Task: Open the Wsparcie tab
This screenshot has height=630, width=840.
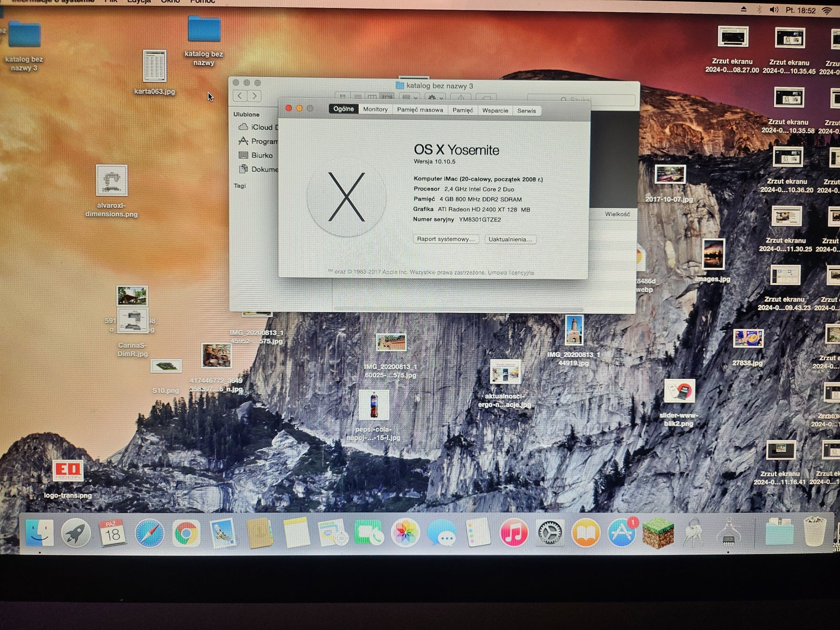Action: point(495,110)
